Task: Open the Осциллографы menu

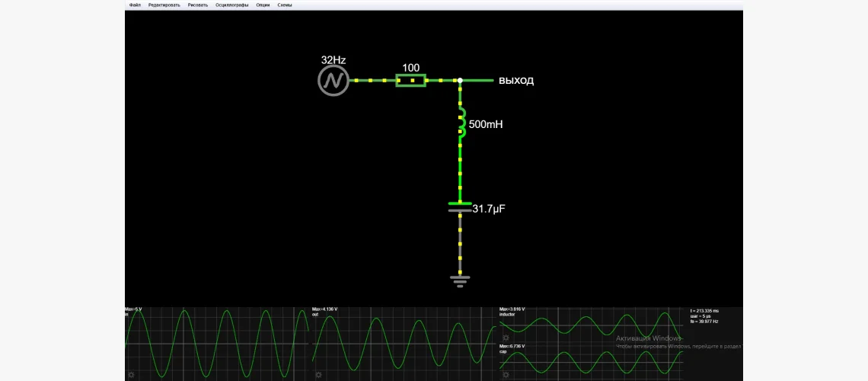Action: pyautogui.click(x=231, y=5)
